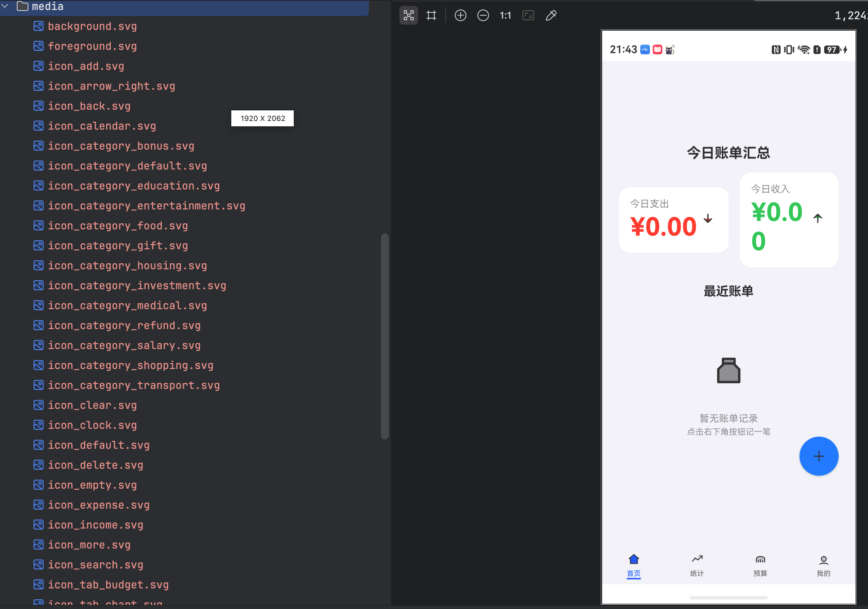The width and height of the screenshot is (868, 609).
Task: Open icon_category_salary.svg
Action: (x=124, y=345)
